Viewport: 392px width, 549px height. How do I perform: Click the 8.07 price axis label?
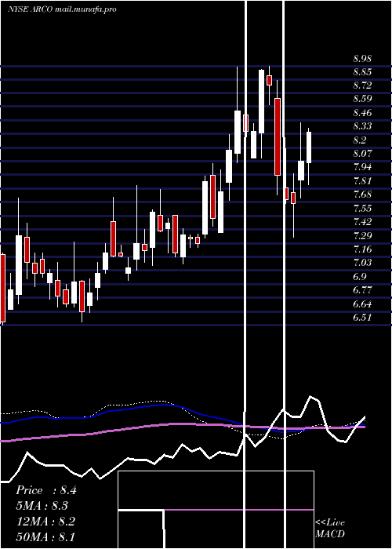coord(362,154)
